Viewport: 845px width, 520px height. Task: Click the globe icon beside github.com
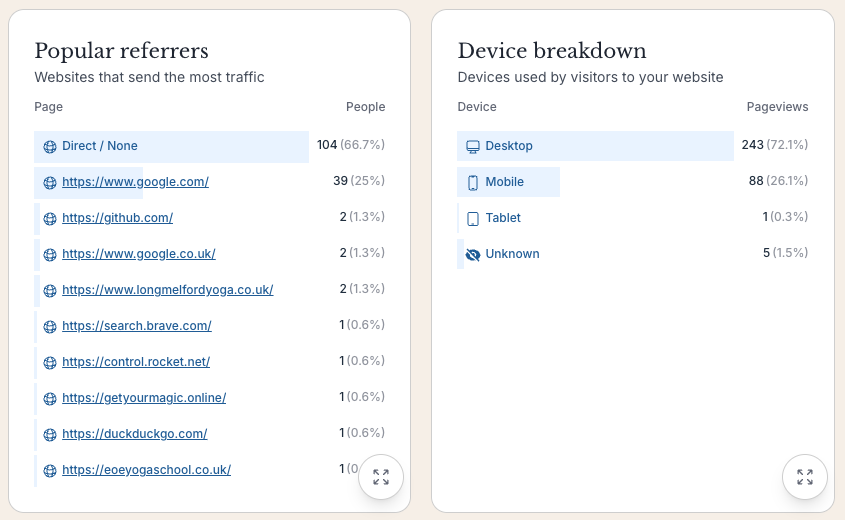[50, 218]
